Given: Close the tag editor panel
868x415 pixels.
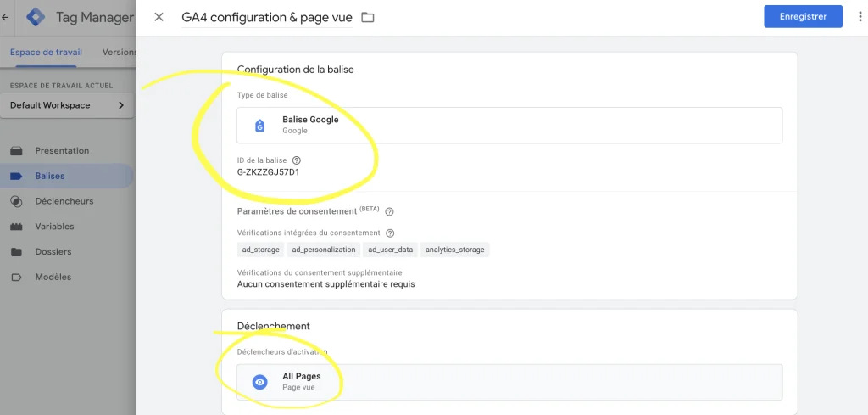Looking at the screenshot, I should [159, 17].
